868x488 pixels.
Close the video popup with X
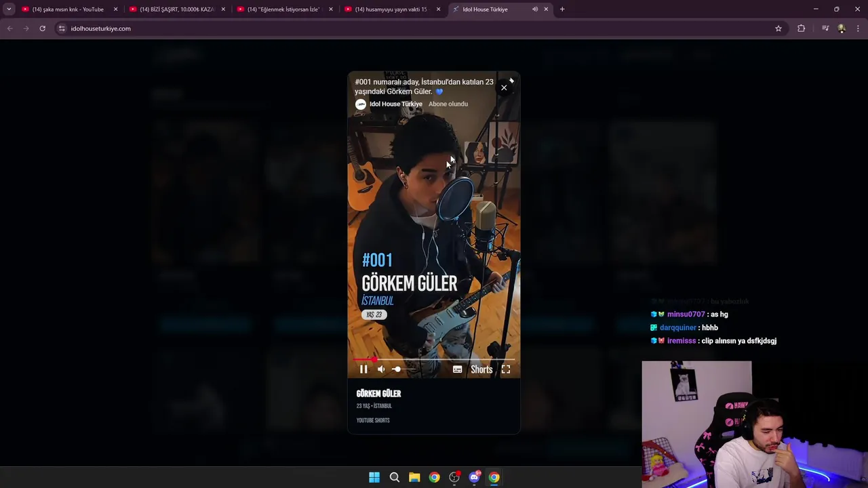pyautogui.click(x=504, y=87)
